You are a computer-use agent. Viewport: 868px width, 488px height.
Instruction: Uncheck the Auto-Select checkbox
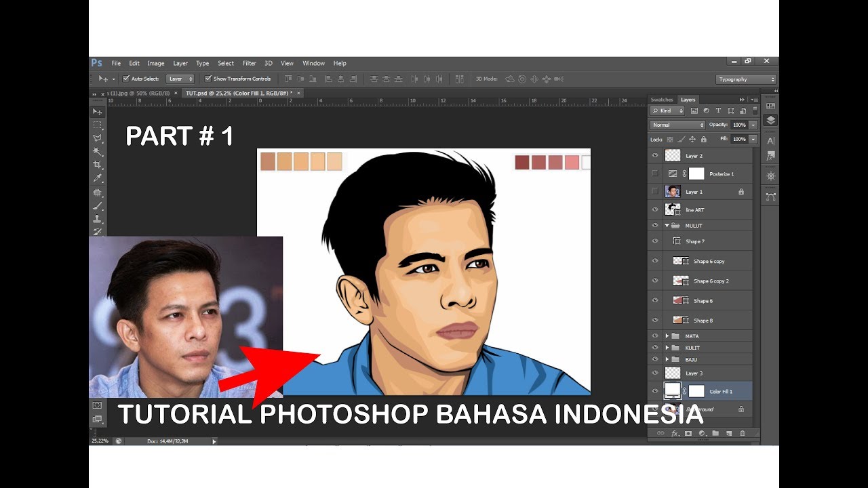click(x=126, y=79)
